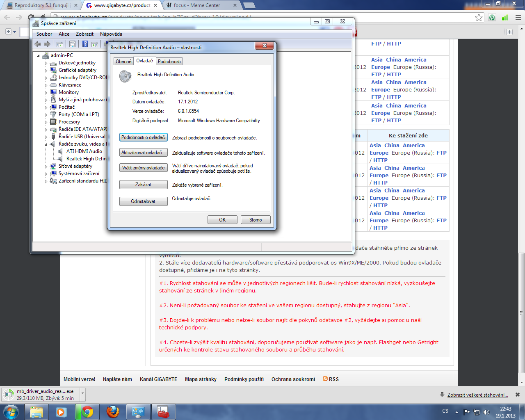Screen dimensions: 525x420
Task: Click the red toolbox taskbar icon
Action: (163, 412)
